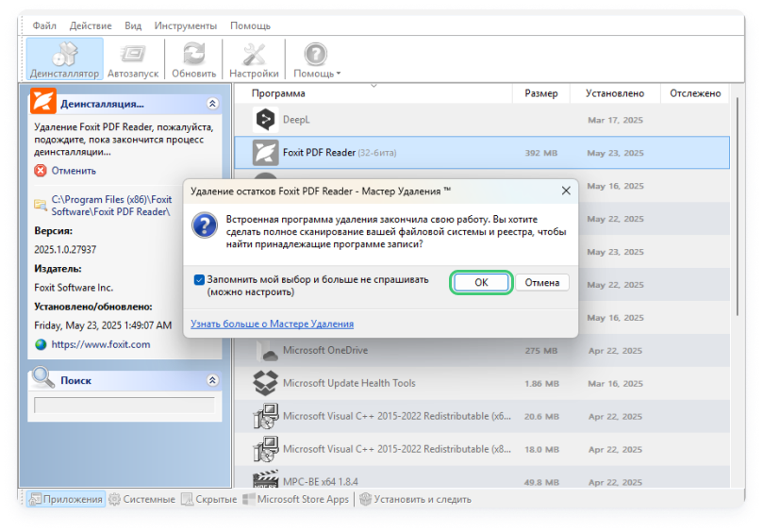Image resolution: width=763 pixels, height=532 pixels.
Task: Sort by Размер column header
Action: tap(541, 93)
